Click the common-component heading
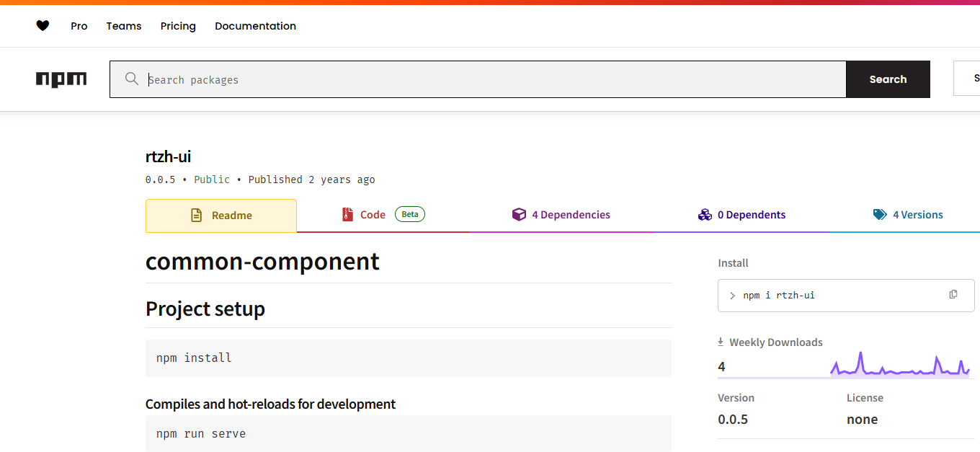The image size is (980, 452). tap(262, 261)
